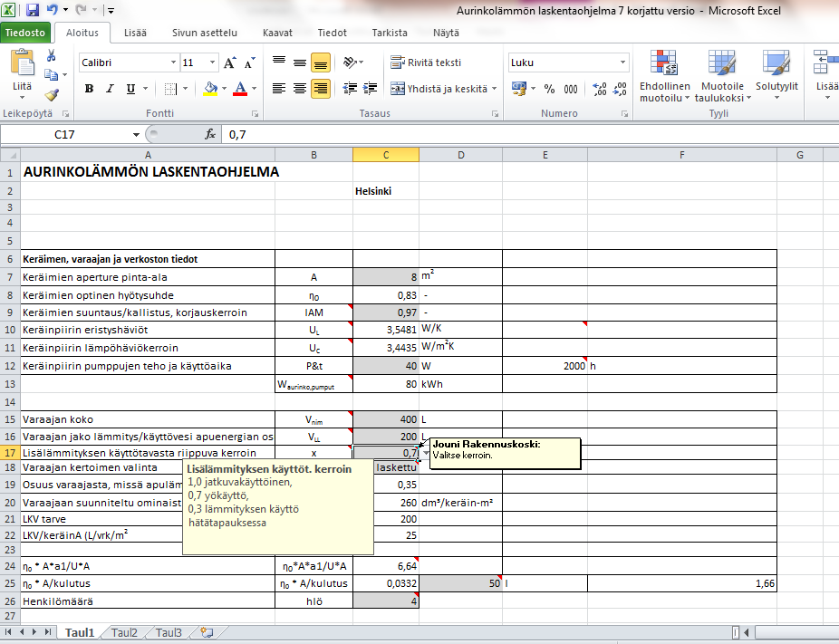Select the row 12 header

(10, 366)
